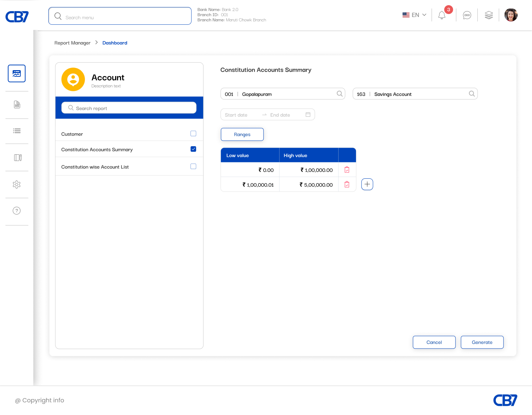Open the 001 Gopalapuram branch selector

click(283, 94)
